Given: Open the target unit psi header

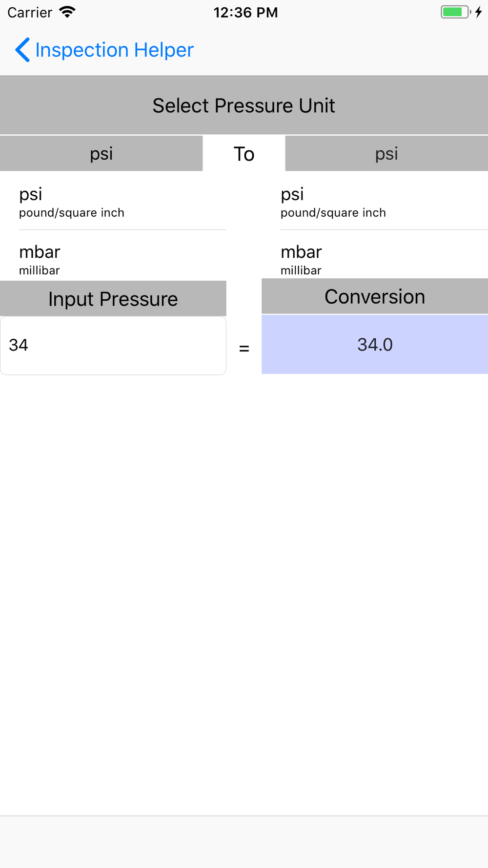Looking at the screenshot, I should (x=386, y=153).
